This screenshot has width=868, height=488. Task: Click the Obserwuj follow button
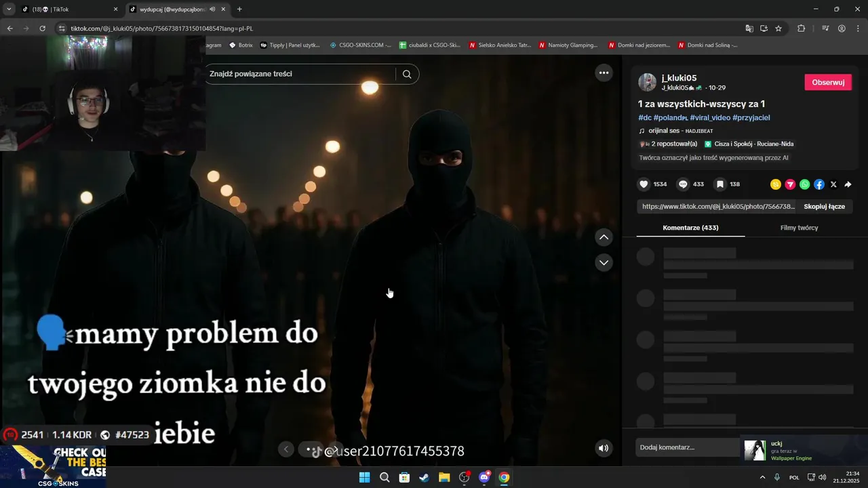(x=828, y=82)
